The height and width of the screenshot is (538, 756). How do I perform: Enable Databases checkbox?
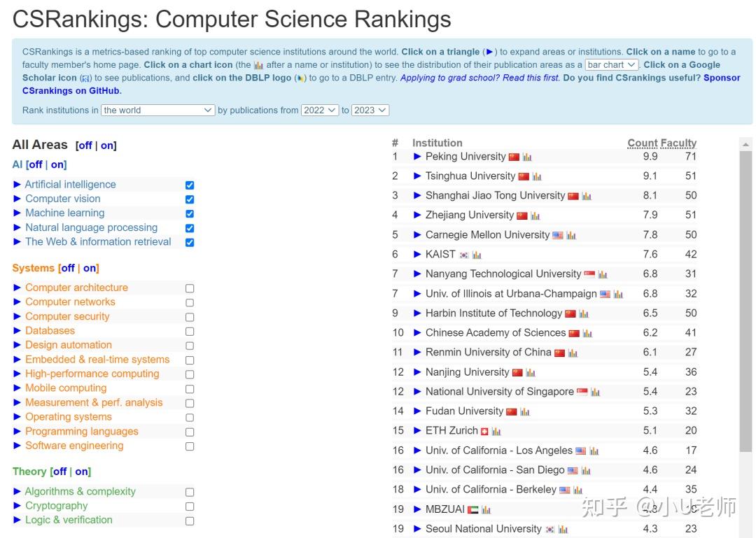pos(190,332)
